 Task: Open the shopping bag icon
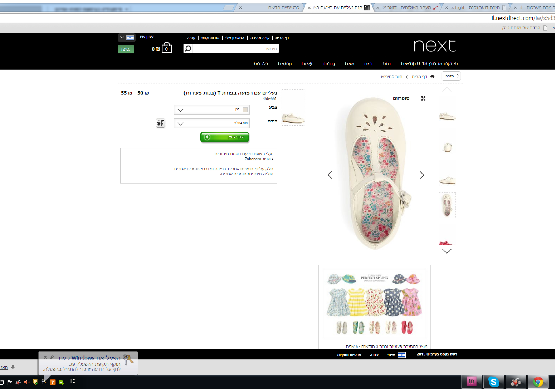pos(167,48)
